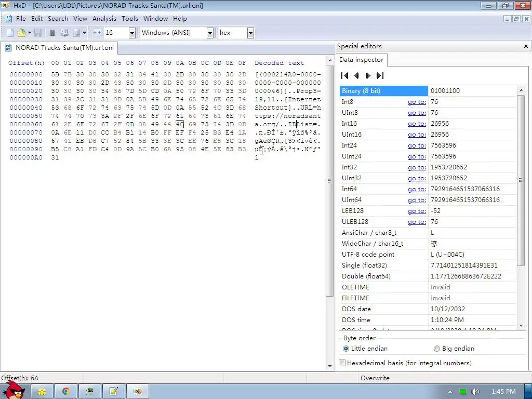Show hidden tray icons arrow
Image resolution: width=532 pixels, height=399 pixels.
pyautogui.click(x=450, y=392)
